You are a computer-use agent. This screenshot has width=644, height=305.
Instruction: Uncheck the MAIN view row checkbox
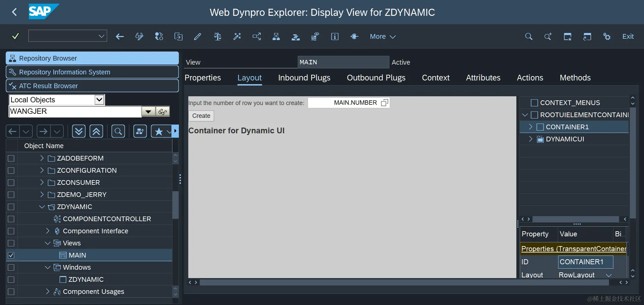tap(11, 255)
